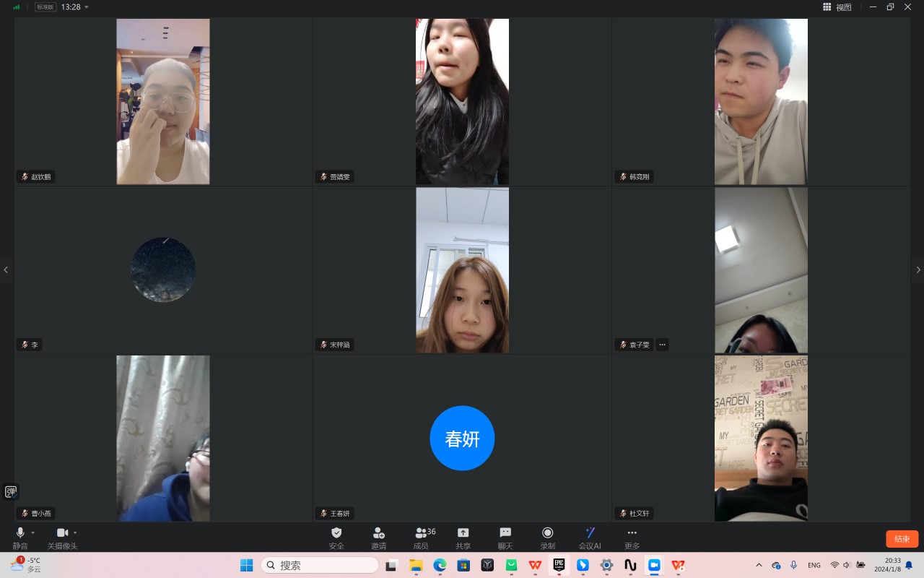Open the 更多 more menu
The width and height of the screenshot is (924, 578).
632,538
